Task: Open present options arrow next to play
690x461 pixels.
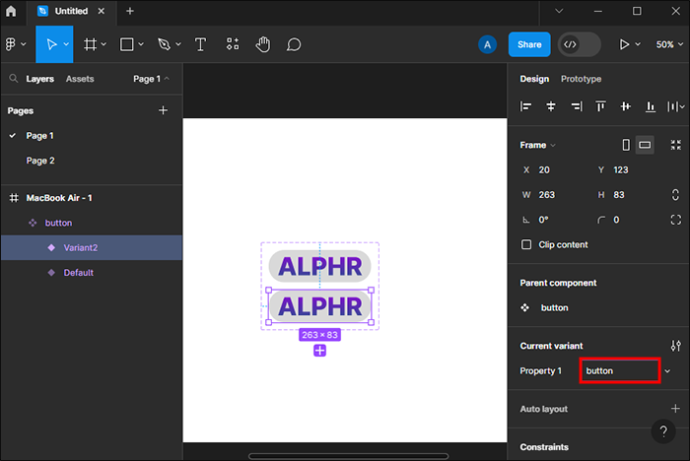Action: (638, 44)
